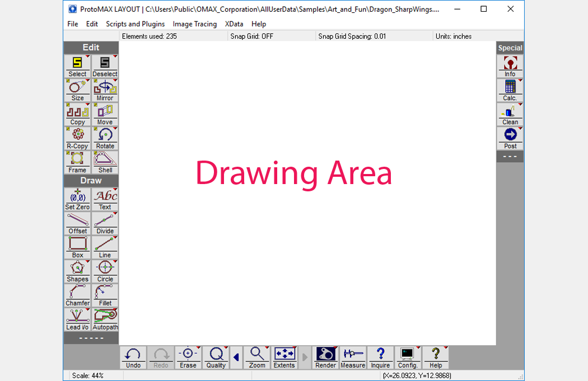Collapse the Special panel with the dashes expander
The image size is (588, 381).
(x=510, y=156)
